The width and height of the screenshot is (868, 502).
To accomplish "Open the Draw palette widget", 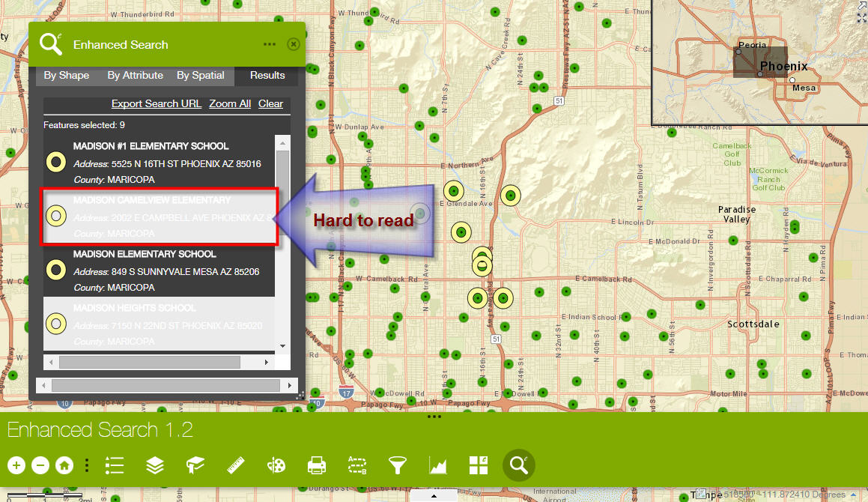I will [x=276, y=465].
